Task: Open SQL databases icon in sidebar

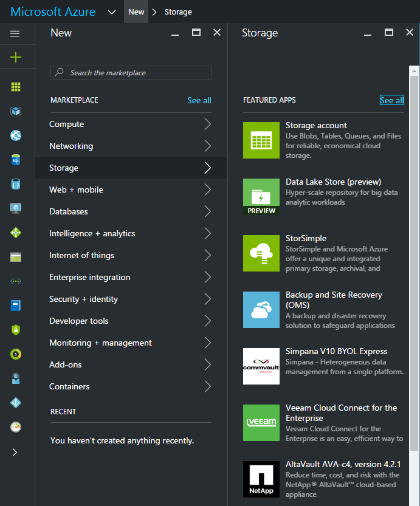Action: point(16,160)
